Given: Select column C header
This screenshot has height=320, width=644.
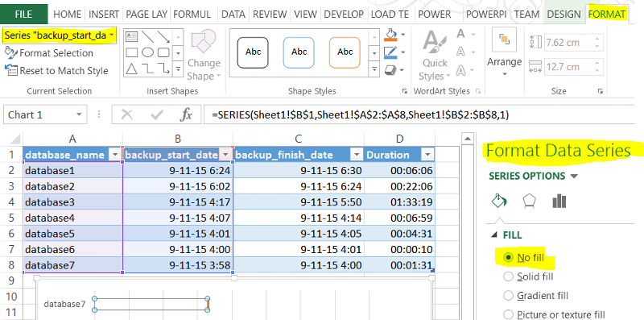Looking at the screenshot, I should [x=299, y=139].
